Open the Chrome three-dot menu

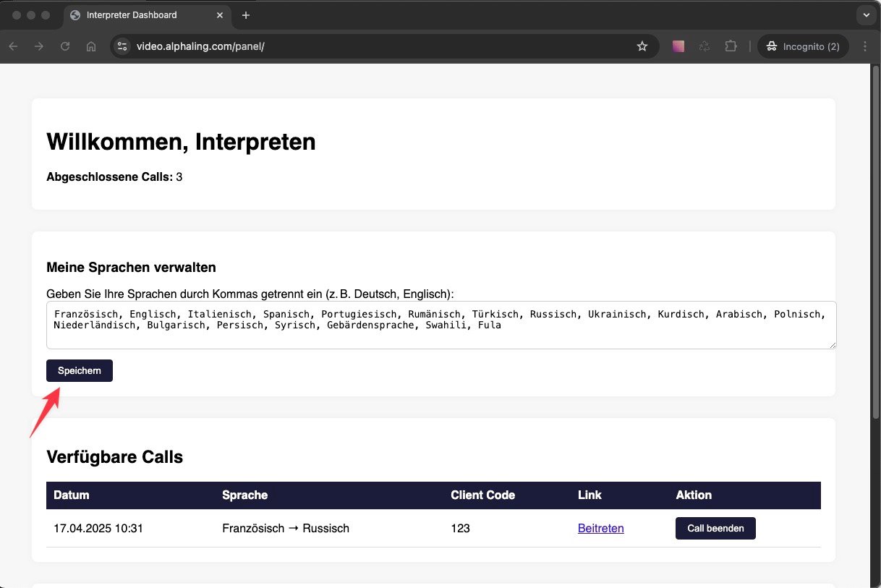tap(865, 46)
